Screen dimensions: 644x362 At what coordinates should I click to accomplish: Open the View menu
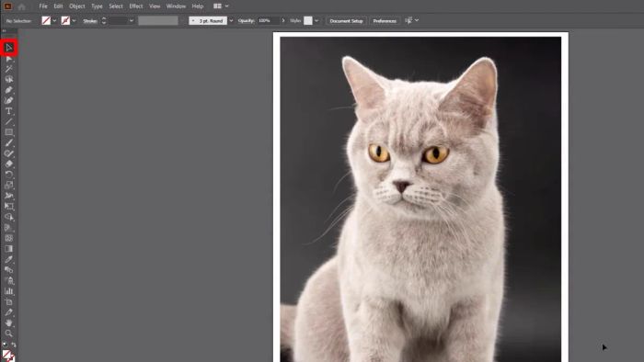[155, 6]
